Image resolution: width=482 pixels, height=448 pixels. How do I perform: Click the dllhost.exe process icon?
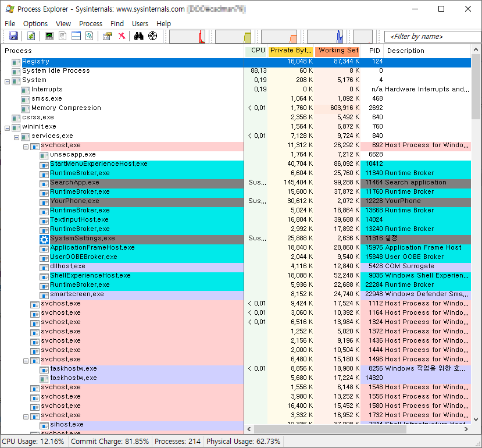pos(44,268)
